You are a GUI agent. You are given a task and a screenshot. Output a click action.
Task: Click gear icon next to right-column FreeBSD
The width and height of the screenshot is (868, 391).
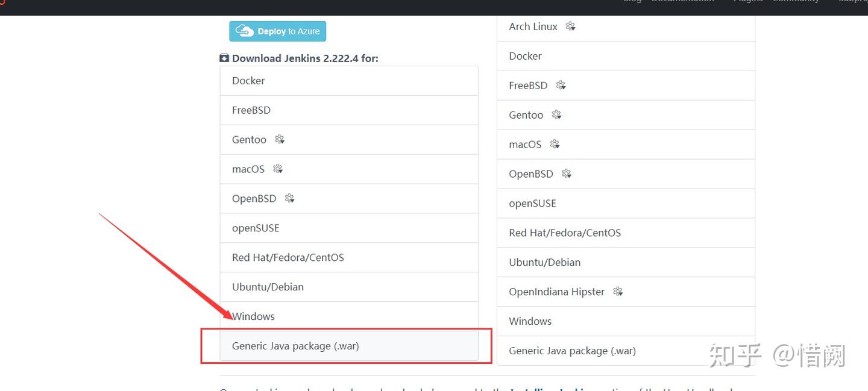point(561,86)
